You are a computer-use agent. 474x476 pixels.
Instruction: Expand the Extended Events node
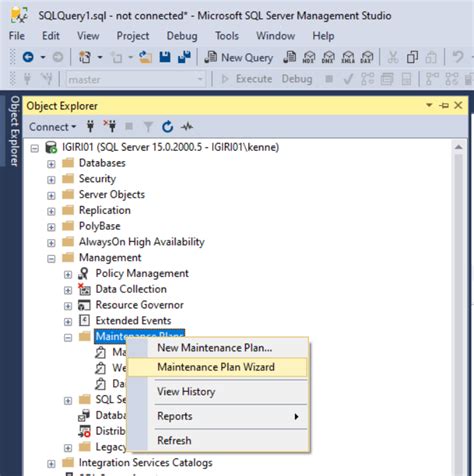(68, 322)
